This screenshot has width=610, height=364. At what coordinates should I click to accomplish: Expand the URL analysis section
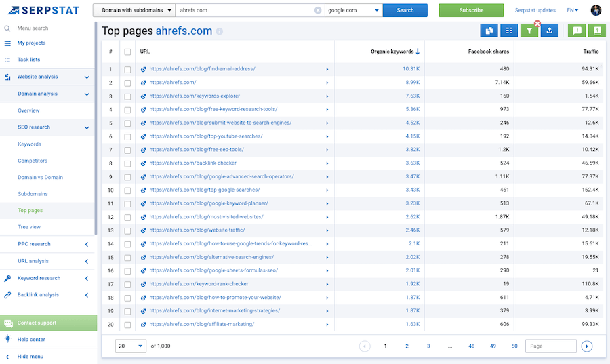click(86, 262)
